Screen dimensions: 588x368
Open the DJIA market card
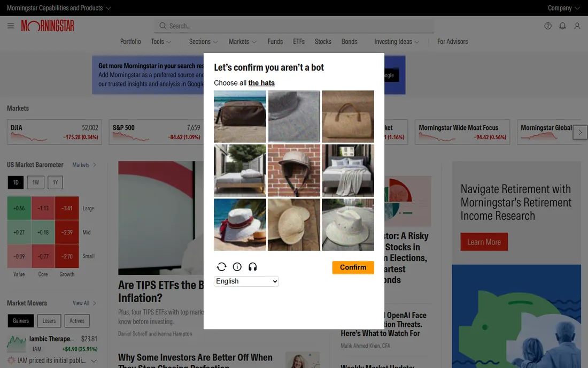[55, 132]
